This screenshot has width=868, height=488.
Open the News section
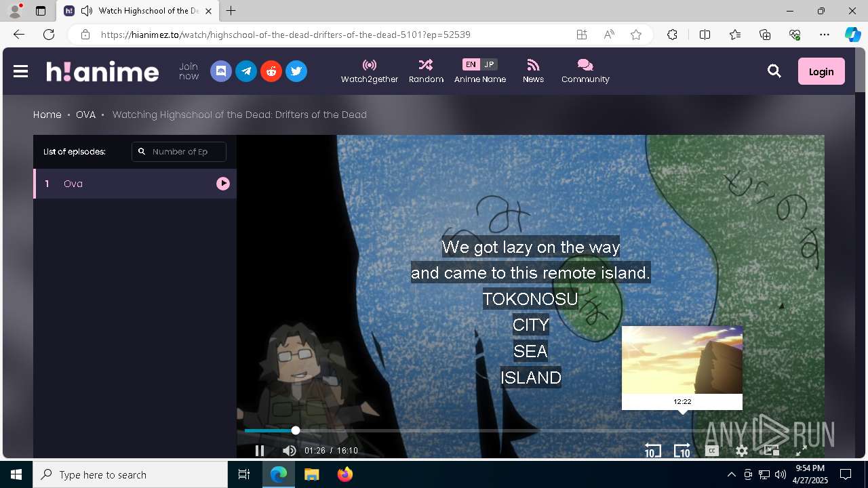pyautogui.click(x=533, y=71)
